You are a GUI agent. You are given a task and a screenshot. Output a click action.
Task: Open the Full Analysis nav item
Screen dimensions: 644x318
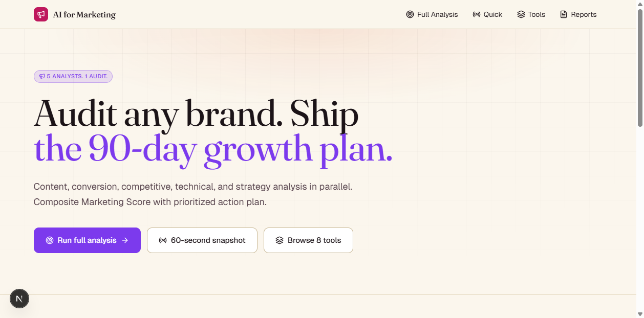point(432,14)
